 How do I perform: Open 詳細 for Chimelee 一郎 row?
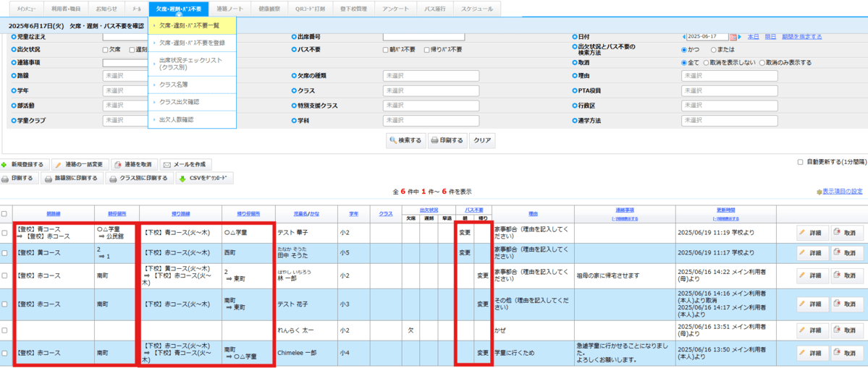pyautogui.click(x=813, y=353)
